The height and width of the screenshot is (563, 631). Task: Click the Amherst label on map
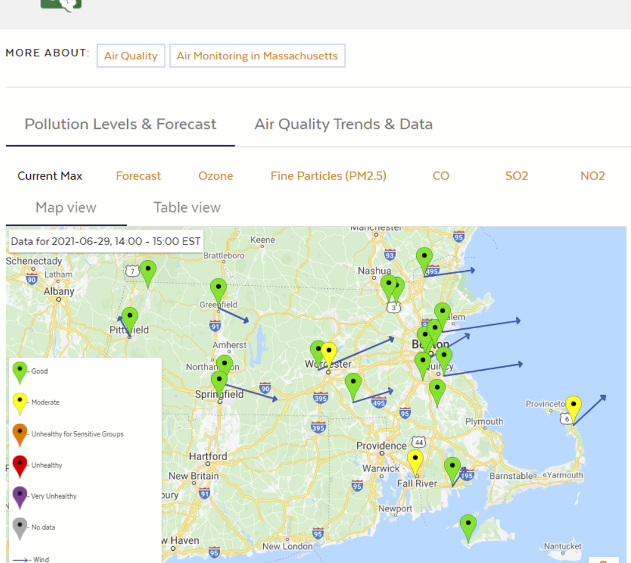pos(229,345)
